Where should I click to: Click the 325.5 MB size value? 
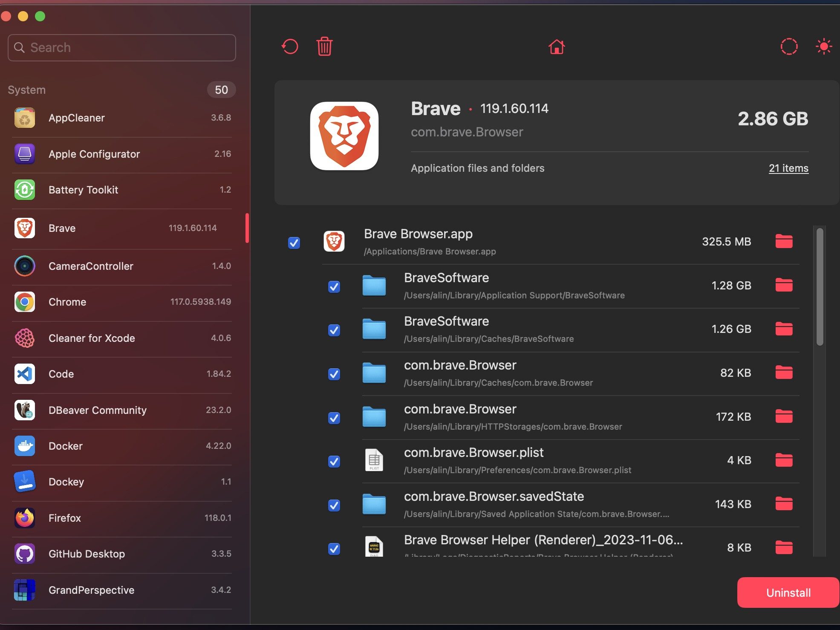tap(726, 241)
